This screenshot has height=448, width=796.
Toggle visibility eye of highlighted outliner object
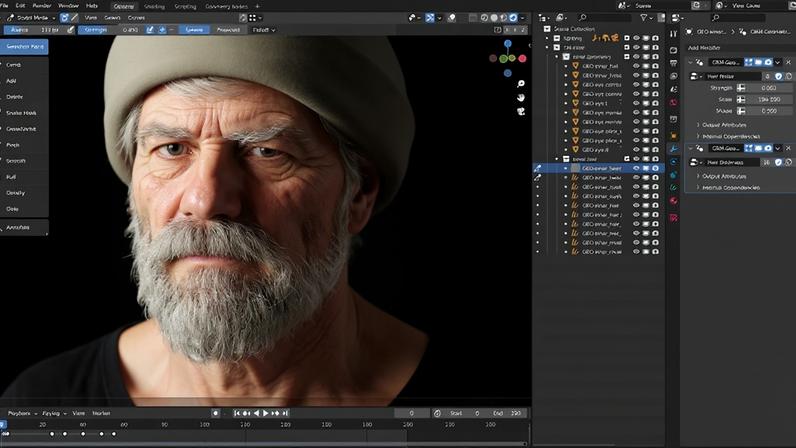click(x=637, y=168)
